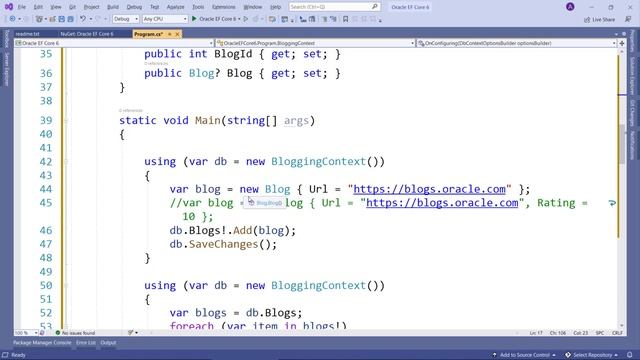Image resolution: width=640 pixels, height=360 pixels.
Task: Open the blogs.oracle.com link on line 45
Action: [442, 203]
